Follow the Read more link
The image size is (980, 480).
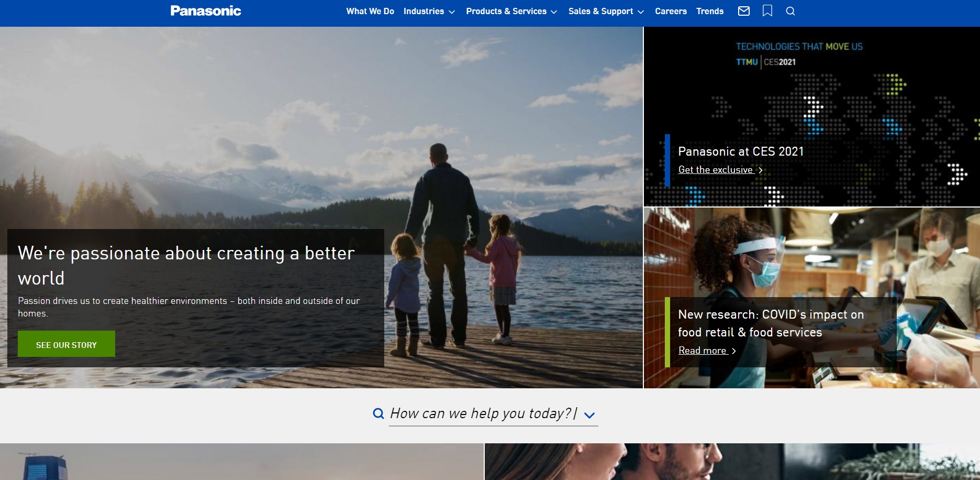703,351
